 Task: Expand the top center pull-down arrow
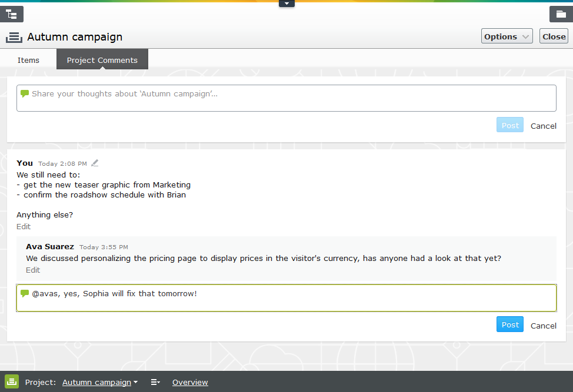tap(286, 4)
